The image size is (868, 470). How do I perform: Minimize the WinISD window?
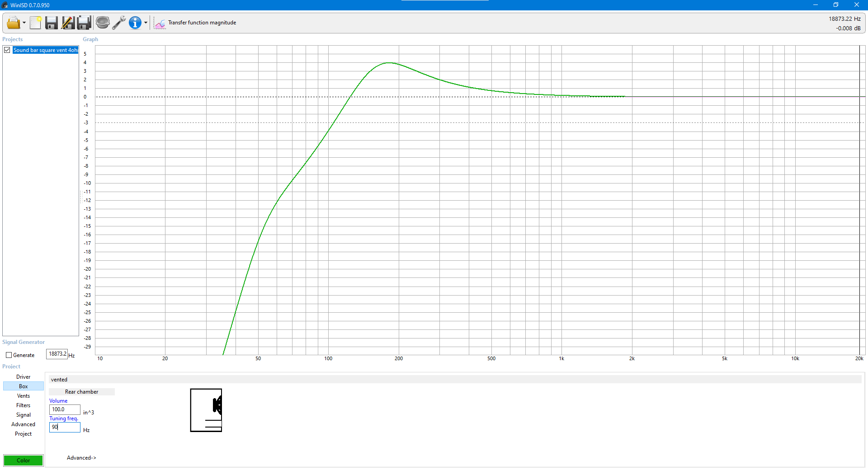pyautogui.click(x=816, y=5)
